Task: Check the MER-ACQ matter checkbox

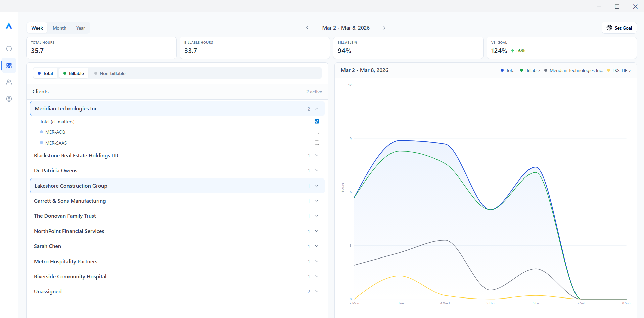Action: 317,132
